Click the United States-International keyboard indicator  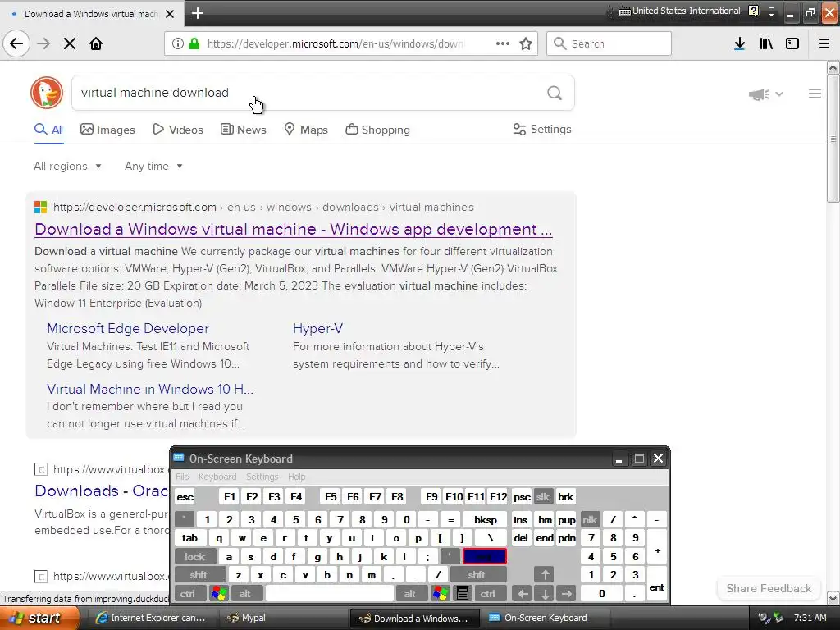pyautogui.click(x=679, y=11)
